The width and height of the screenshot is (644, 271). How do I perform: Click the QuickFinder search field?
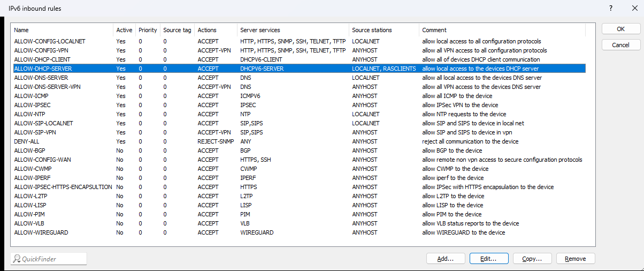point(49,259)
